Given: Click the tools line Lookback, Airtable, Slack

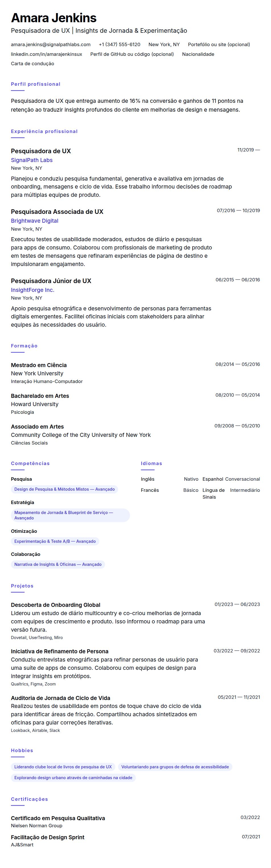Looking at the screenshot, I should [35, 730].
